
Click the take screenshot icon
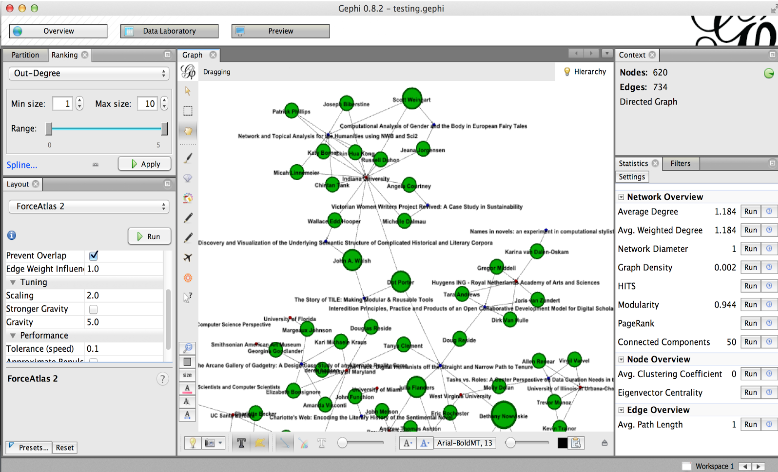[210, 443]
